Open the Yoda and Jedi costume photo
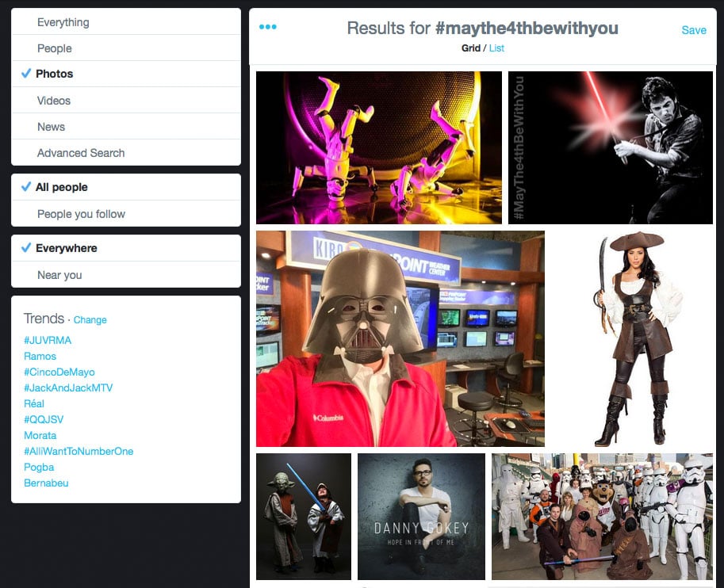724x588 pixels. [x=304, y=517]
